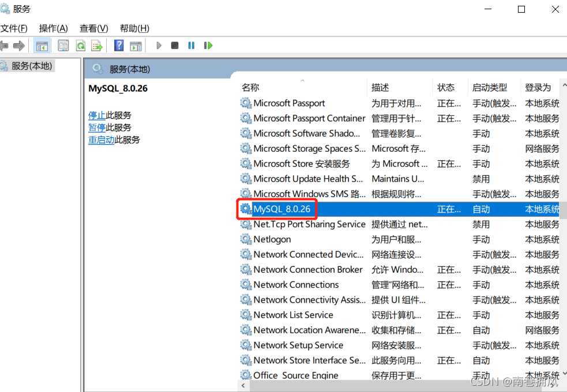Toggle the show/hide action pane icon
Image resolution: width=567 pixels, height=392 pixels.
[136, 46]
